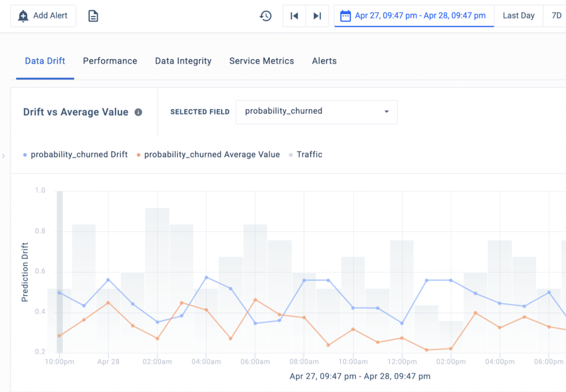
Task: Open the Apr 27 - Apr 28 date range picker
Action: (420, 16)
